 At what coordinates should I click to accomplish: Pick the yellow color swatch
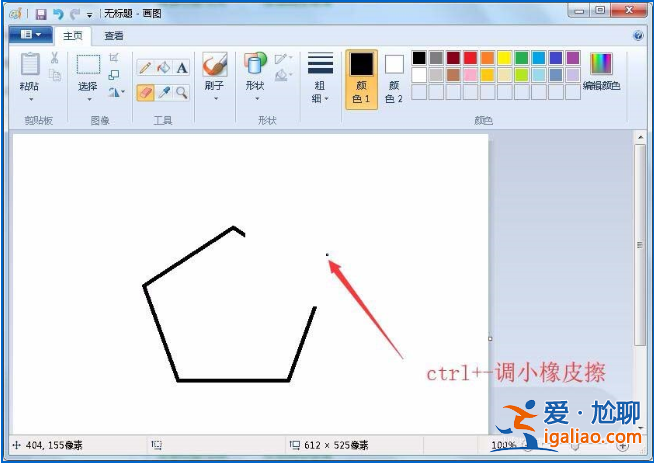click(505, 58)
